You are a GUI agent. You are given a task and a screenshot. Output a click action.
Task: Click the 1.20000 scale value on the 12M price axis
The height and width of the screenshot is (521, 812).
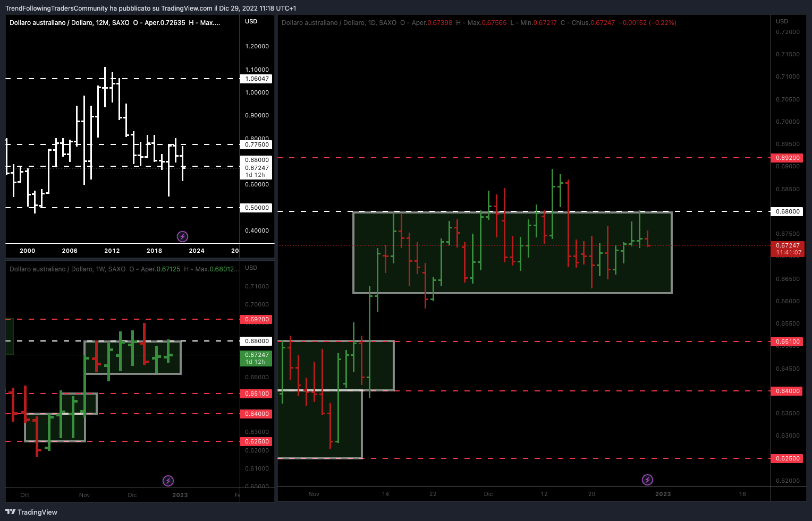coord(257,46)
